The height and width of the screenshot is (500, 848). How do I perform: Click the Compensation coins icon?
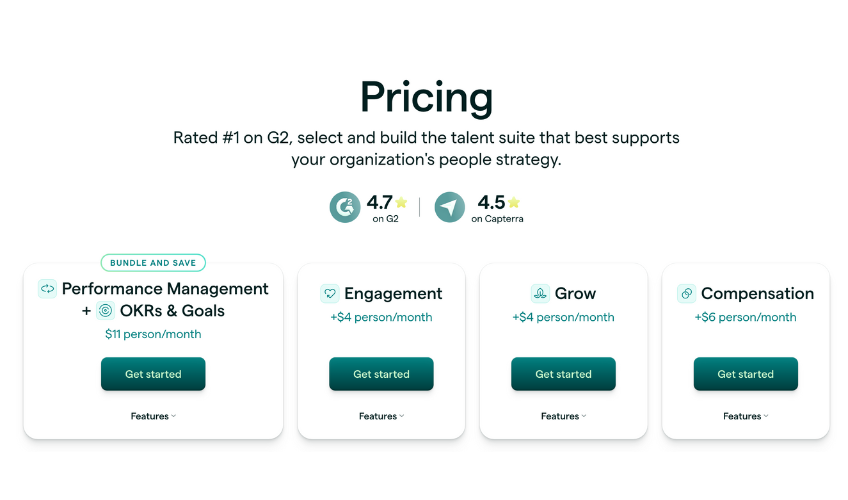(687, 294)
